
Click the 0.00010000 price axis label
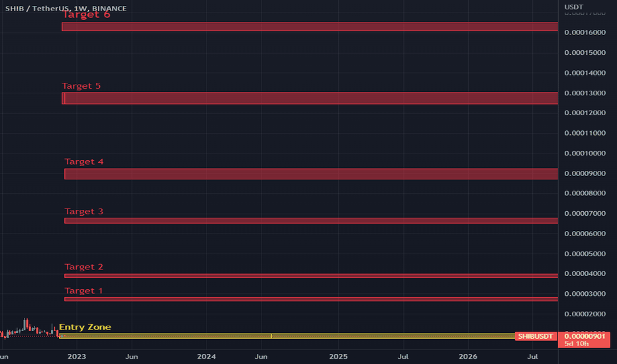[x=585, y=154]
